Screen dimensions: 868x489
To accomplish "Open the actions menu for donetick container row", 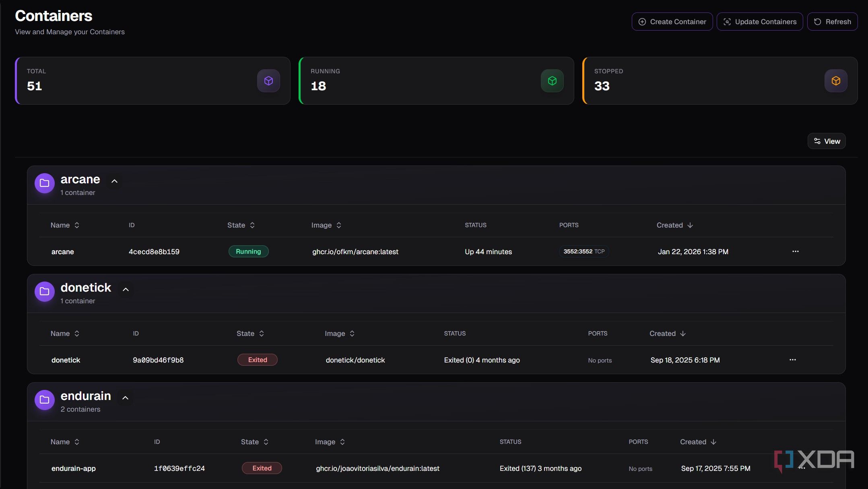I will (792, 360).
